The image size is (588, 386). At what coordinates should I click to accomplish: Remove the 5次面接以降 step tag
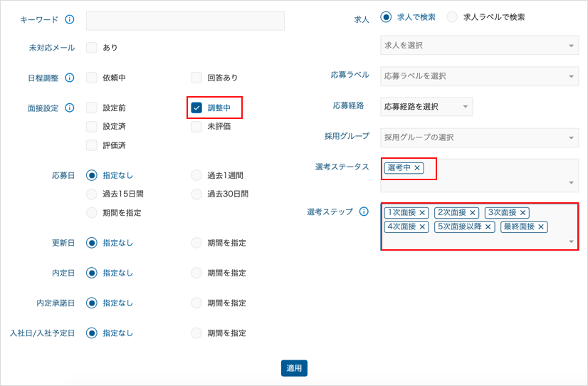pos(488,227)
